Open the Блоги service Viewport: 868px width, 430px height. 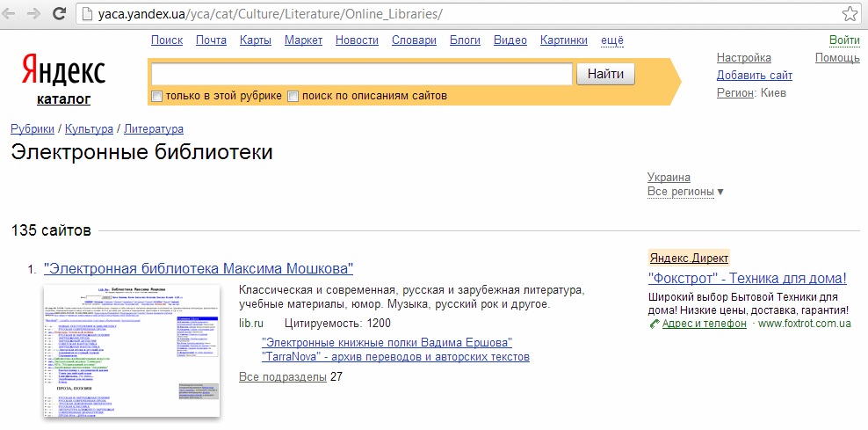pos(465,40)
